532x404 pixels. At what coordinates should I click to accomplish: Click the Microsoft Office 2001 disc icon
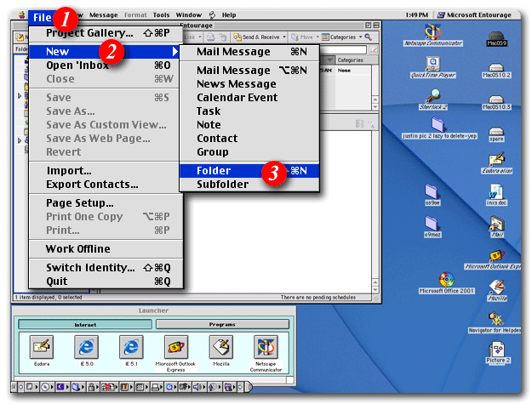click(x=446, y=280)
